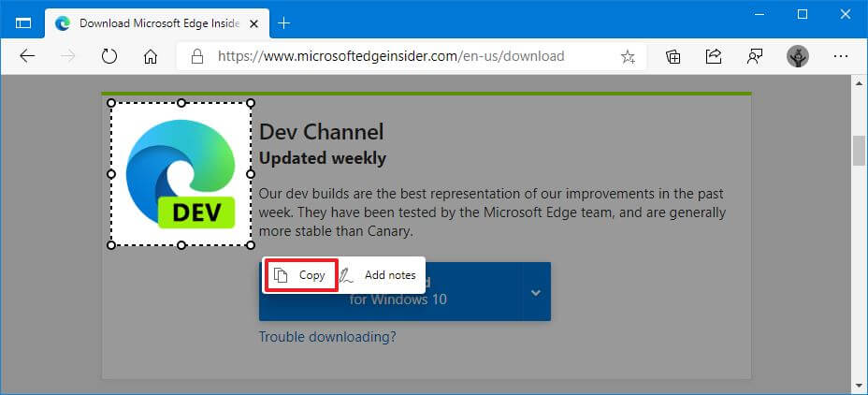Viewport: 868px width, 395px height.
Task: Choose Add notes for the capture
Action: (x=390, y=275)
